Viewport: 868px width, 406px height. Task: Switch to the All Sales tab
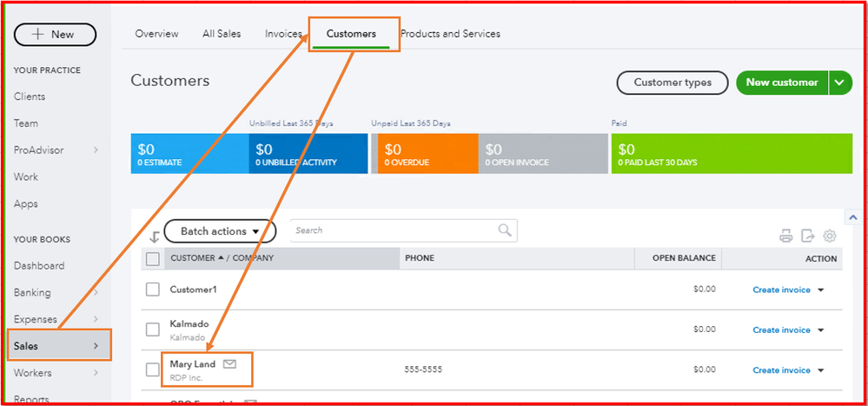[222, 34]
